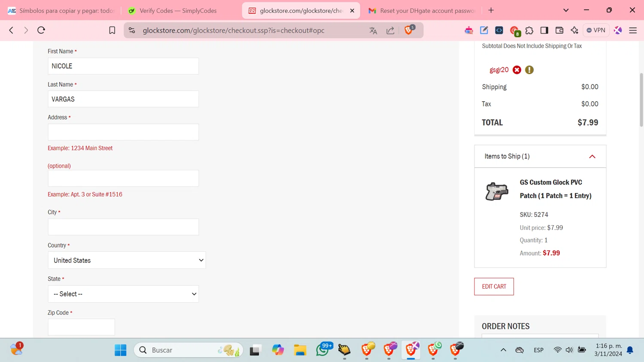Viewport: 644px width, 362px height.
Task: Click the First Name field
Action: pos(123,66)
